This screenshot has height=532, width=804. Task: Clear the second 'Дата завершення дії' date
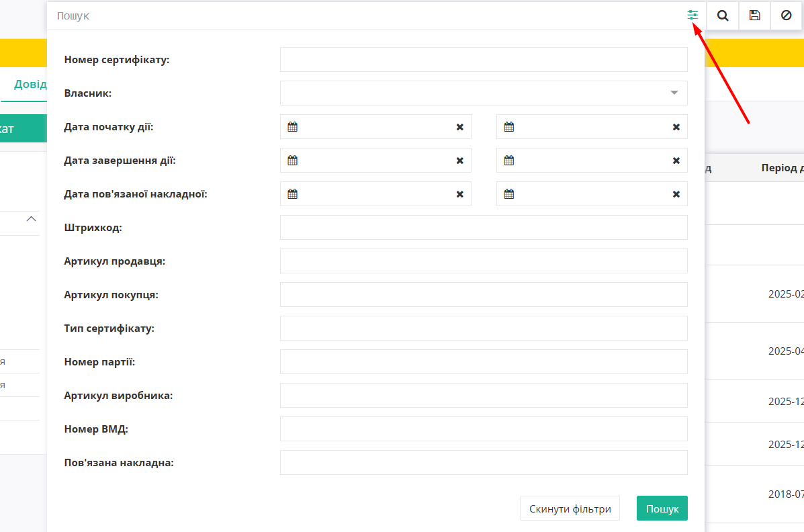coord(676,161)
